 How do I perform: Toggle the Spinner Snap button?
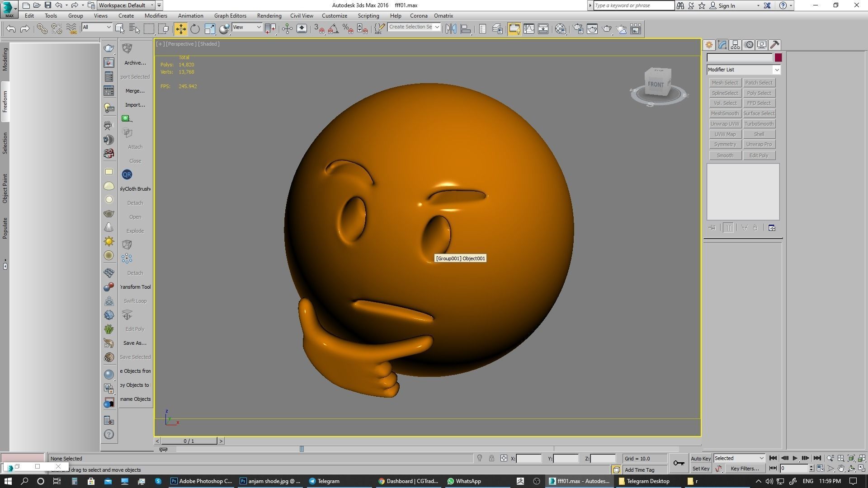pos(362,29)
